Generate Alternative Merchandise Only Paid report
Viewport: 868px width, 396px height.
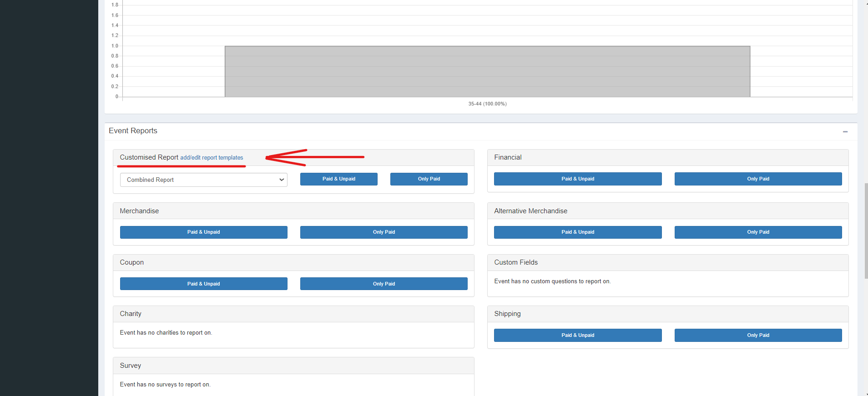tap(758, 232)
